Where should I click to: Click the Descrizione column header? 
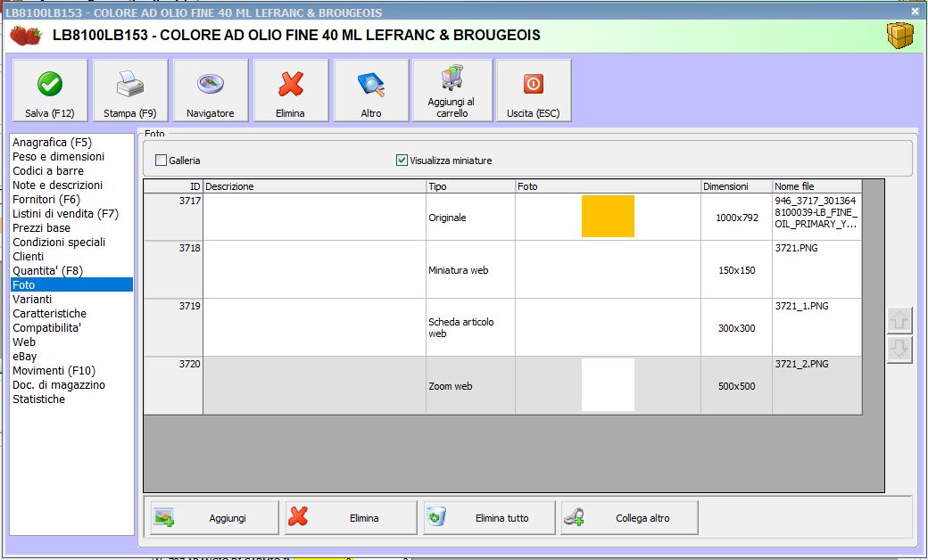(314, 186)
